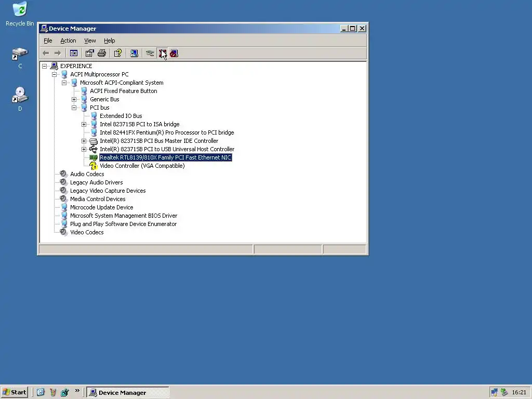The image size is (532, 399).
Task: Click the Video Codecs speaker icon
Action: point(63,232)
